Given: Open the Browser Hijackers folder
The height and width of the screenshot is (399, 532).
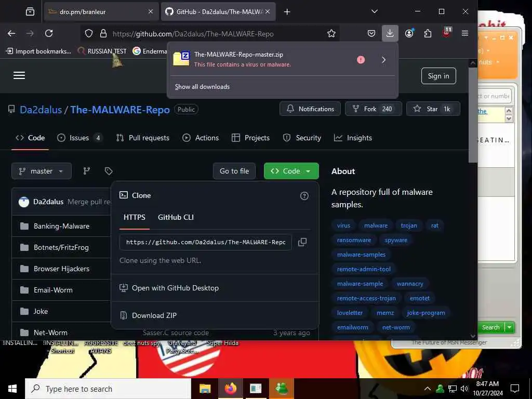Looking at the screenshot, I should 61,269.
